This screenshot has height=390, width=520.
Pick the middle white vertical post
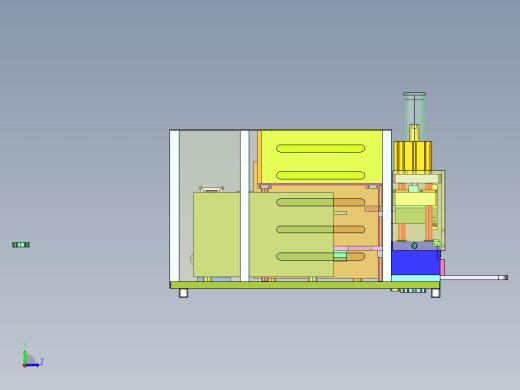[245, 206]
